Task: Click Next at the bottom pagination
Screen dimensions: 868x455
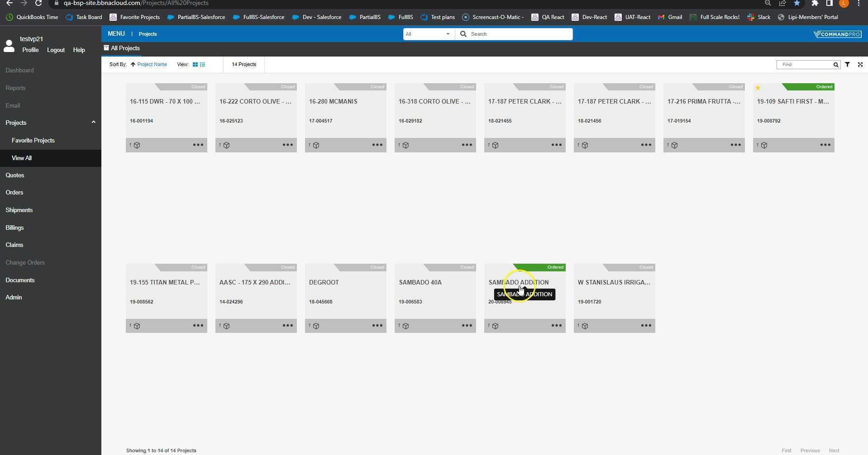Action: 834,450
